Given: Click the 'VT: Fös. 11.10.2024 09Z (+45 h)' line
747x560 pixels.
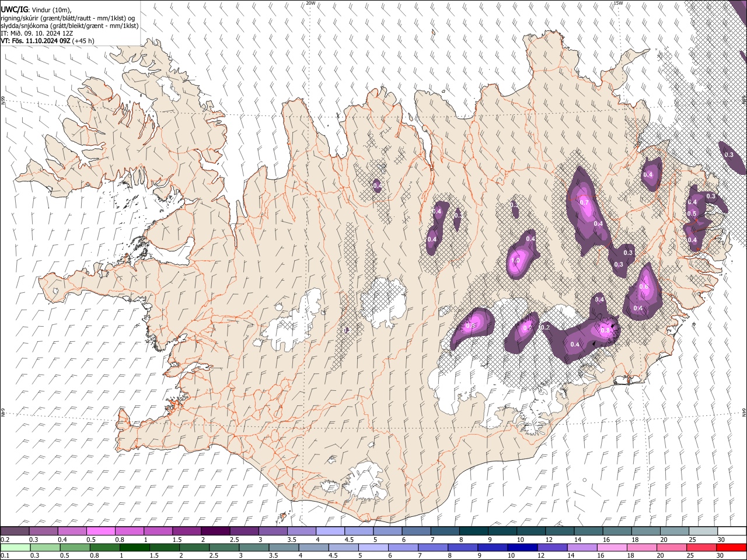Looking at the screenshot, I should 48,41.
